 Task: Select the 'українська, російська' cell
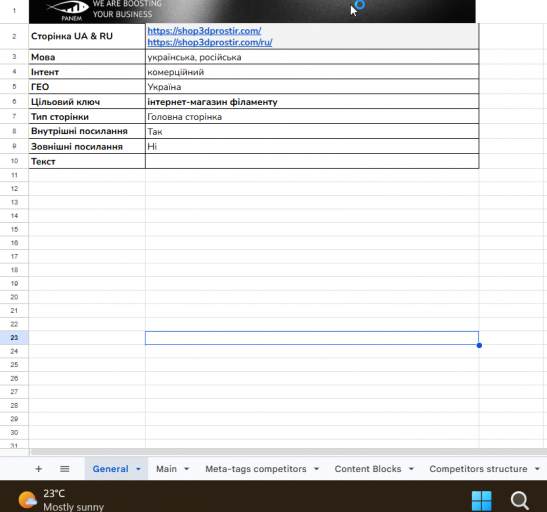[312, 57]
